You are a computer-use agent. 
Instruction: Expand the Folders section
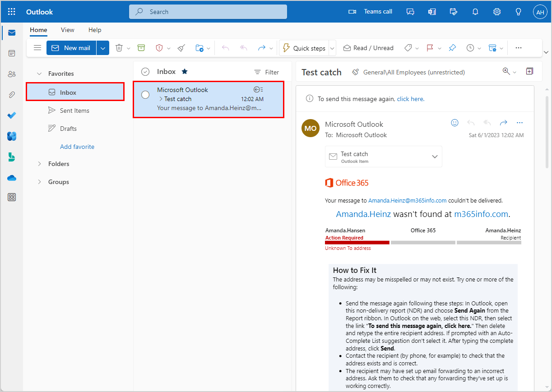39,164
